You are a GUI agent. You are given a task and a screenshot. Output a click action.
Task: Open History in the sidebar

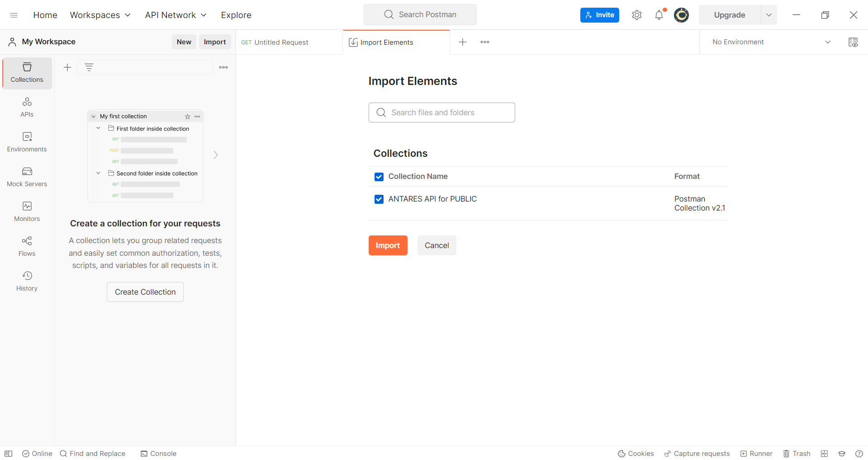click(x=27, y=281)
